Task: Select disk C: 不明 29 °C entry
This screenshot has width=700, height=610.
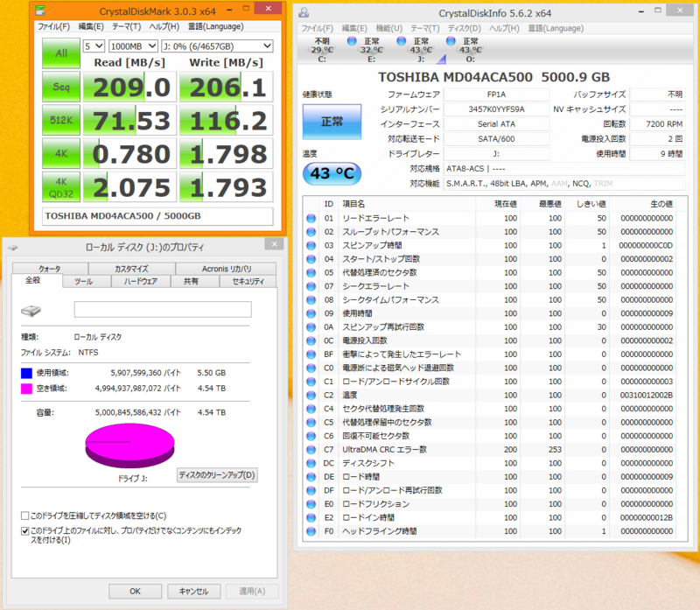Action: coord(322,50)
